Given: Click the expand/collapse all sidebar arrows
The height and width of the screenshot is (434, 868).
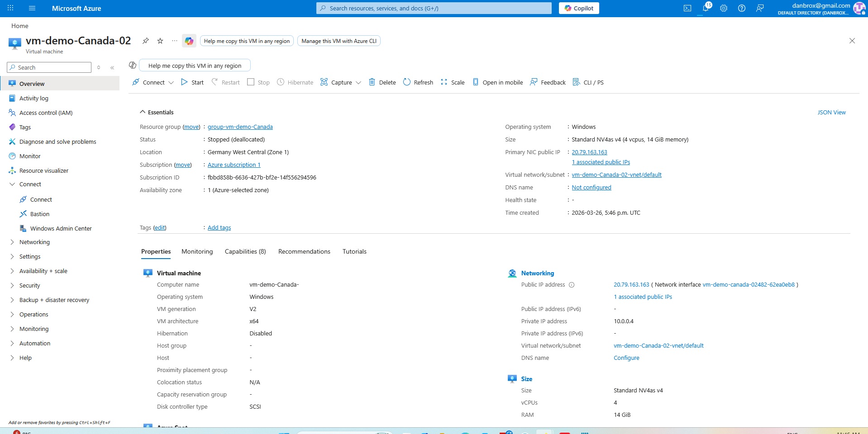Looking at the screenshot, I should pos(99,67).
